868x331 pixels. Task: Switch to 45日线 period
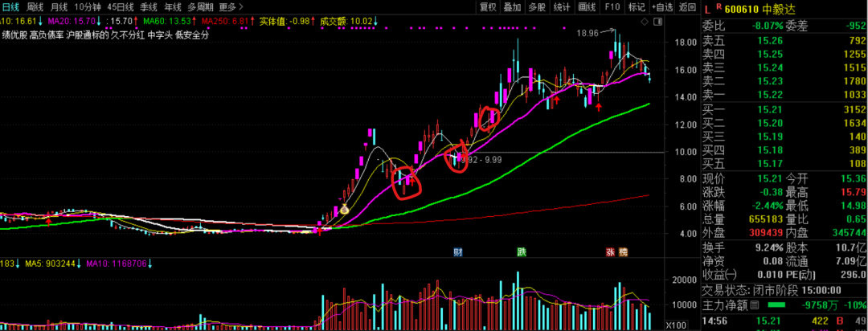120,7
